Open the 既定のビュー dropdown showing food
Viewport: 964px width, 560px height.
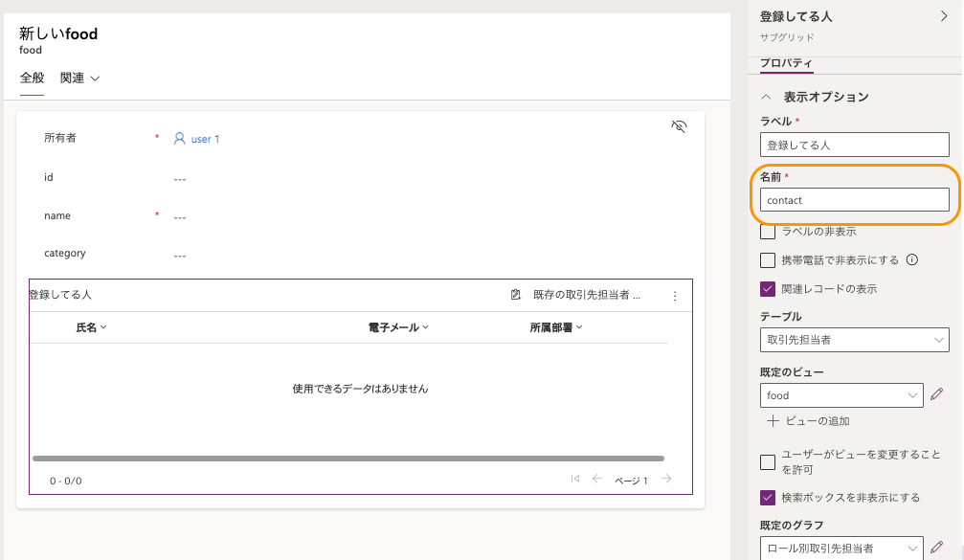[841, 394]
